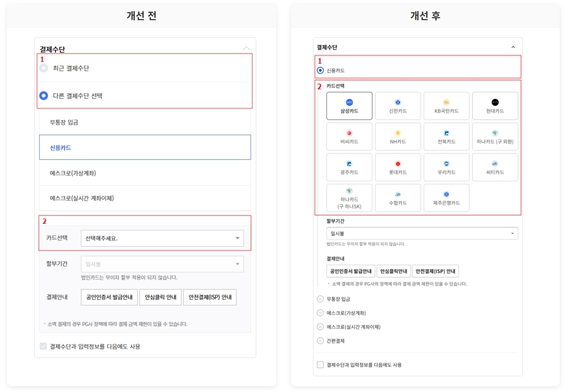The height and width of the screenshot is (392, 568).
Task: Pick the KB국민카드 card option
Action: pos(446,106)
